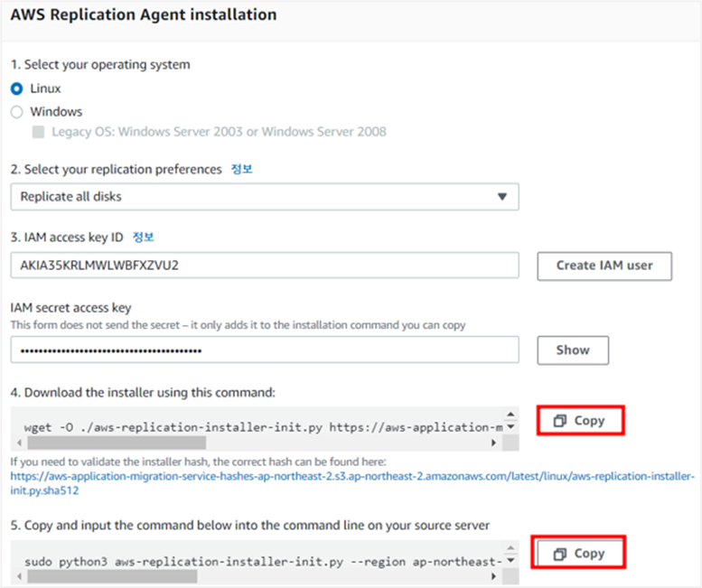Click the python3 command horizontal scrollbar thumb
Screen dimensions: 702x588
point(112,576)
